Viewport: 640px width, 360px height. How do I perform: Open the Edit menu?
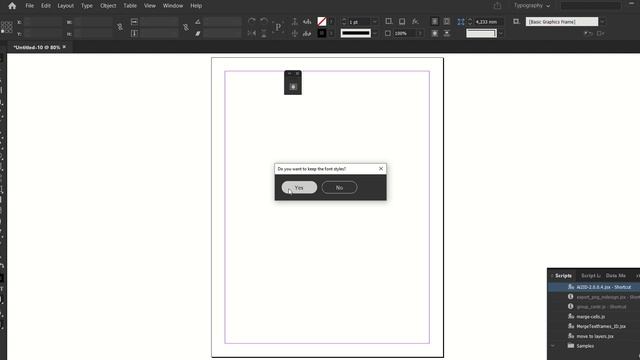[46, 6]
